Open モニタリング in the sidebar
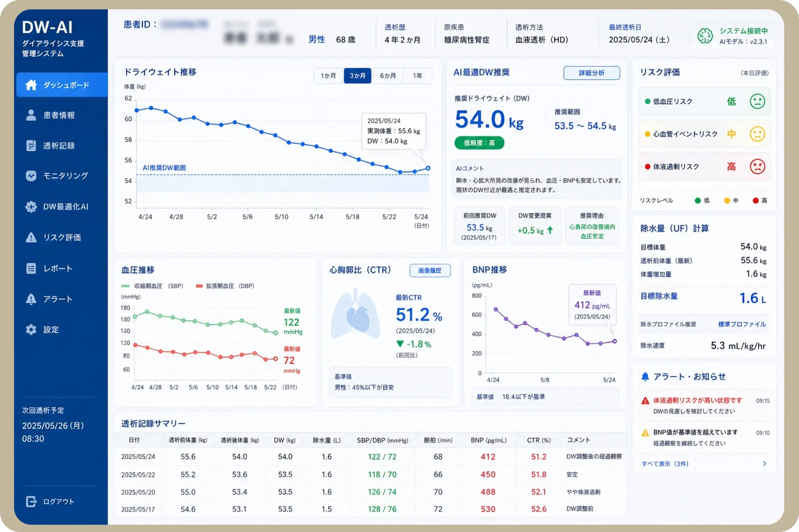This screenshot has height=532, width=799. tap(62, 176)
